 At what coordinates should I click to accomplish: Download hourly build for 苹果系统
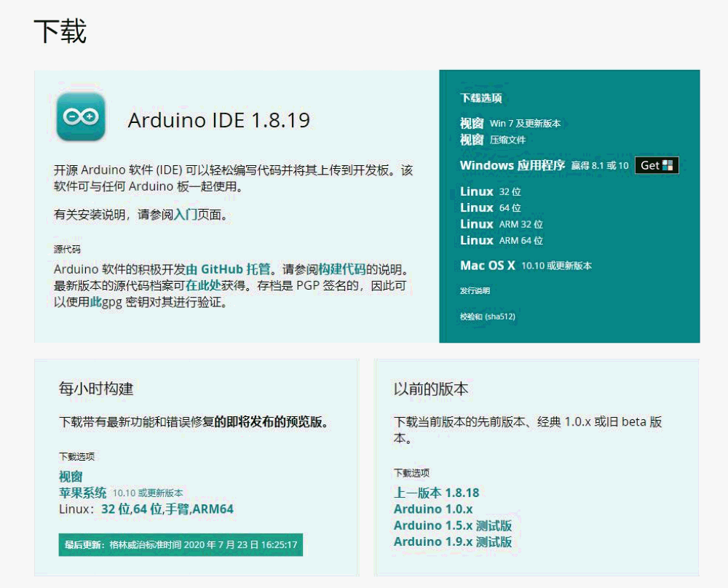83,493
